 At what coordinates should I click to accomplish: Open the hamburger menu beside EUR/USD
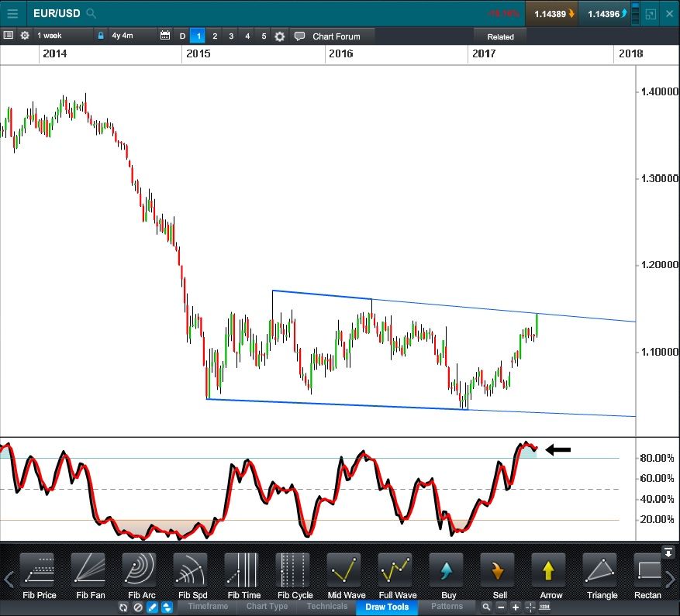[x=12, y=13]
